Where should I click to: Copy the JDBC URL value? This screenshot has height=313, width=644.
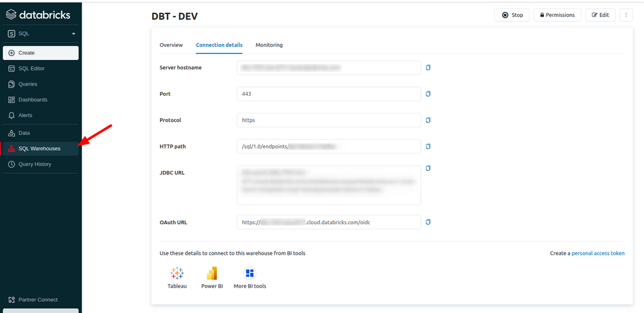pos(428,168)
